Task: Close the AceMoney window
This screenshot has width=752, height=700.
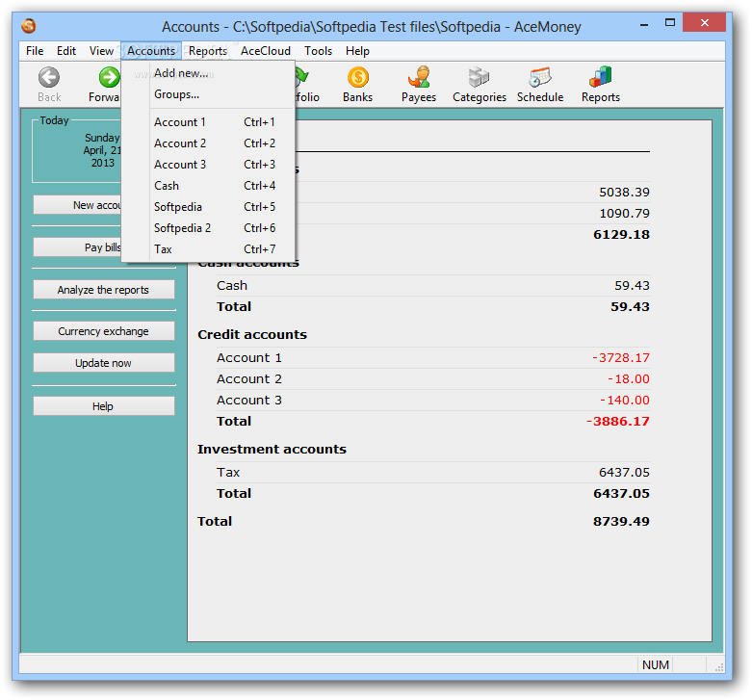Action: tap(704, 22)
